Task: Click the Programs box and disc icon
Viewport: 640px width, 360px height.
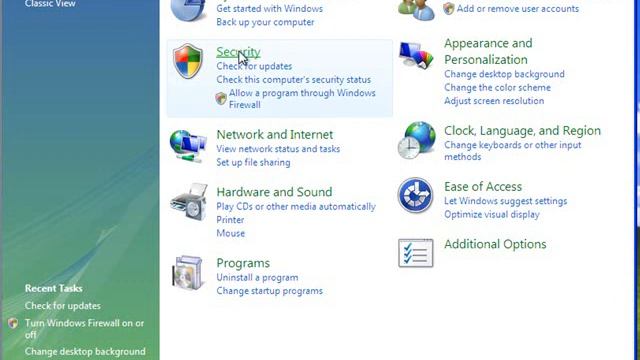Action: pyautogui.click(x=187, y=273)
